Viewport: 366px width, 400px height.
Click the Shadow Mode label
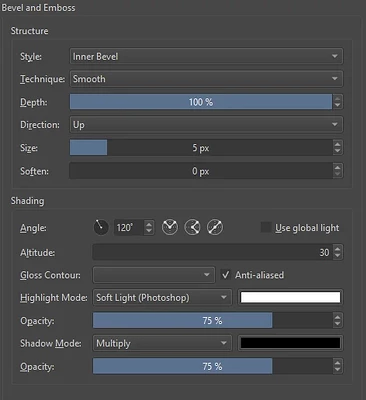pyautogui.click(x=51, y=343)
